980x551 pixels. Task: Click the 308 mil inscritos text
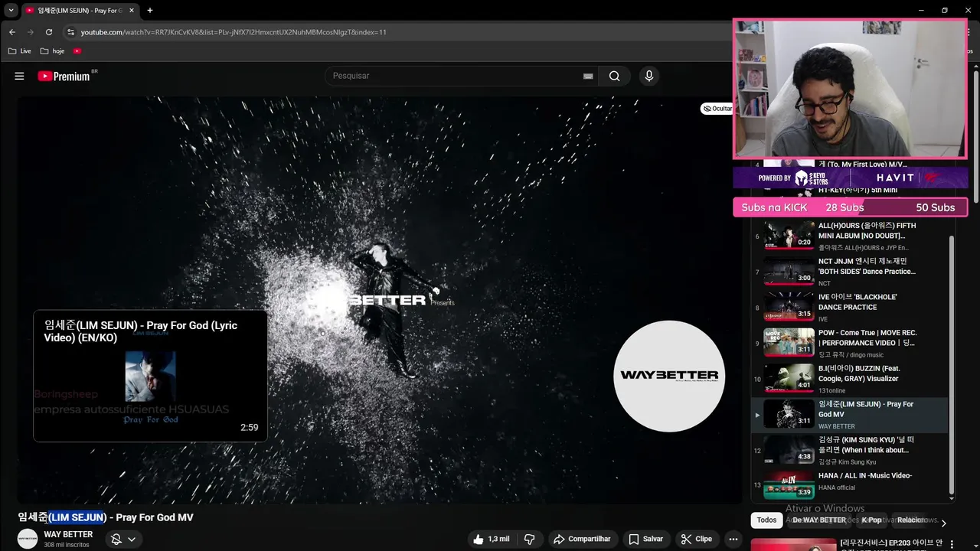(67, 545)
